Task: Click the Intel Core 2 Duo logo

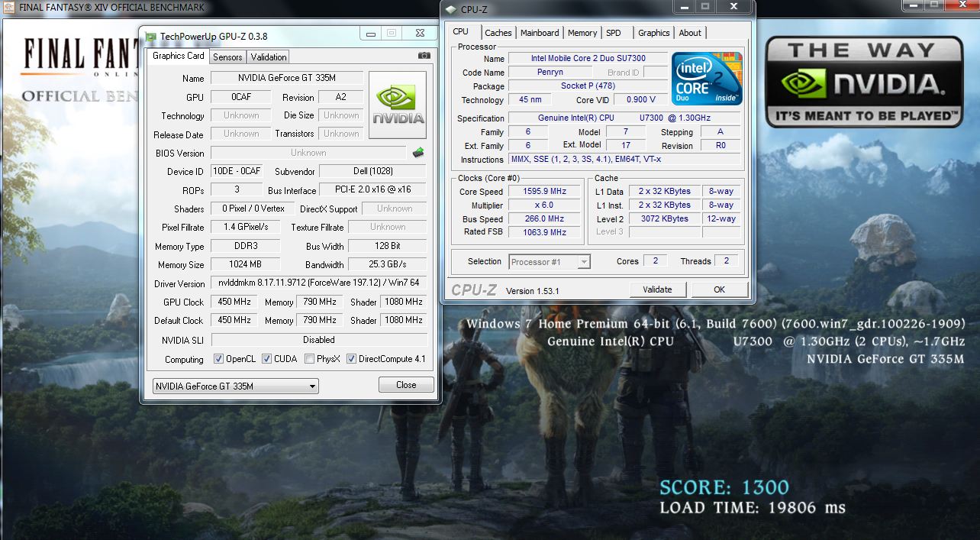Action: [707, 79]
